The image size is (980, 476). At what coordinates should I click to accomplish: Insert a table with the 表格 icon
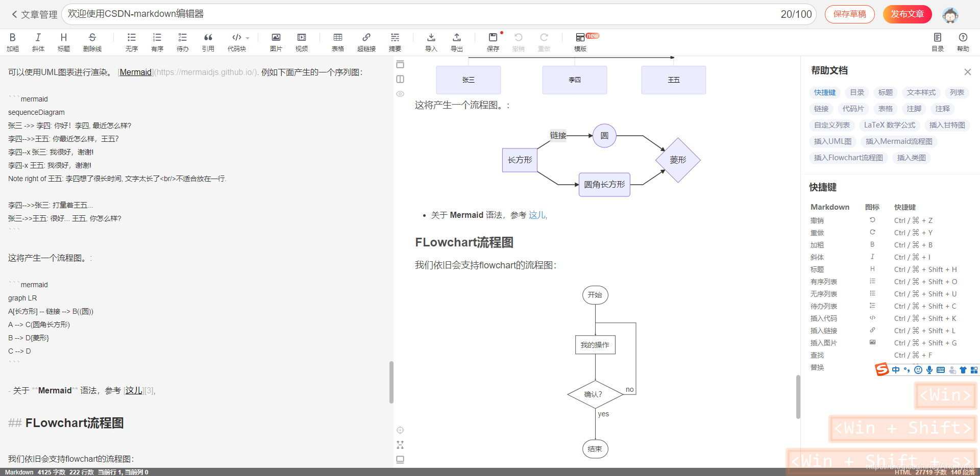point(338,42)
